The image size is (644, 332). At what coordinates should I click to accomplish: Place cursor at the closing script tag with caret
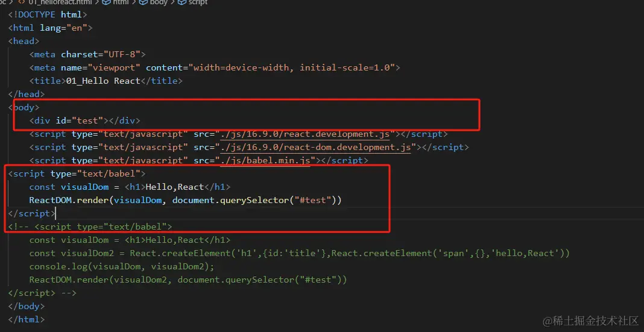pyautogui.click(x=31, y=213)
